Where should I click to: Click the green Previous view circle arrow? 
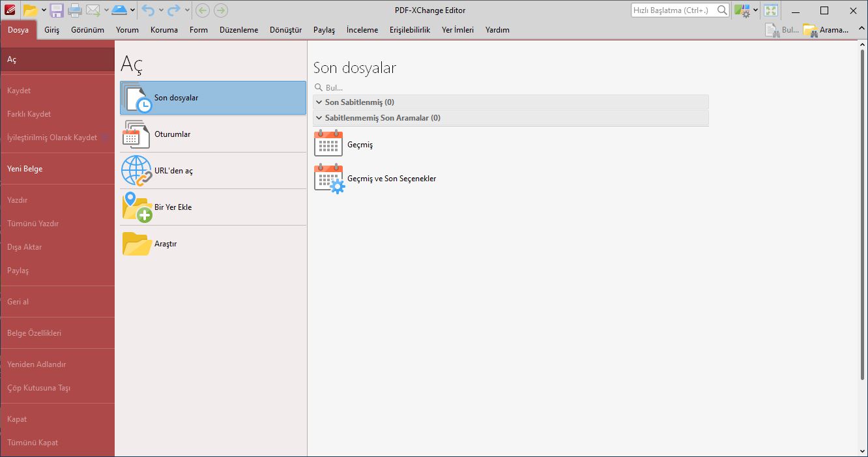tap(203, 10)
